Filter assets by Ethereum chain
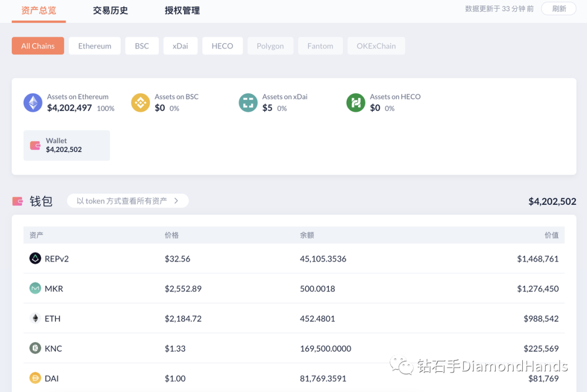 tap(95, 46)
